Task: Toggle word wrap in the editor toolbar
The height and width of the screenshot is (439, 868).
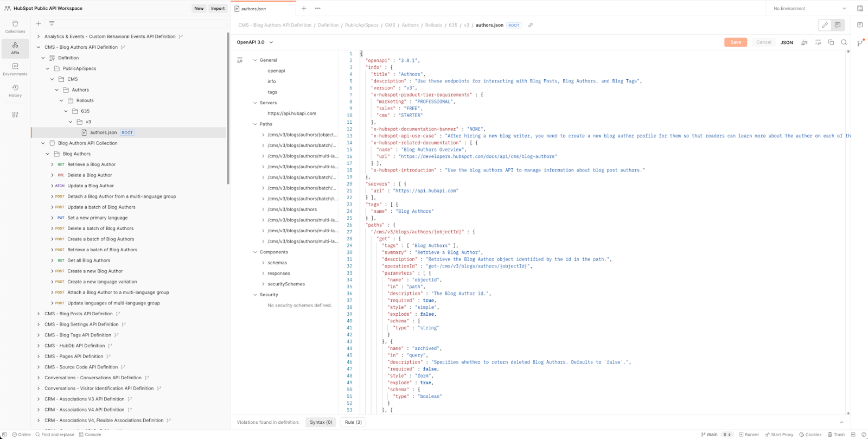Action: [818, 42]
